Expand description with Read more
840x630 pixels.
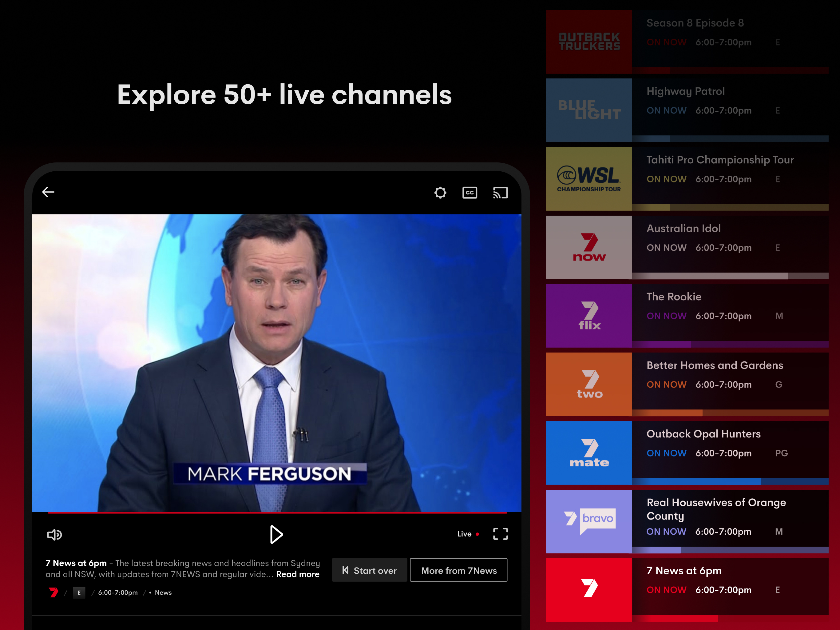coord(298,574)
